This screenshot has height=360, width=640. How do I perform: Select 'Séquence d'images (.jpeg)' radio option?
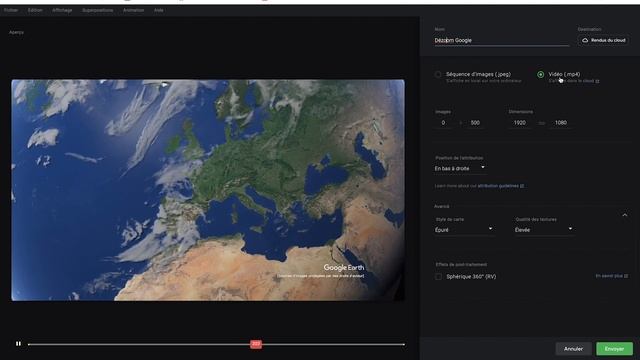tap(438, 74)
